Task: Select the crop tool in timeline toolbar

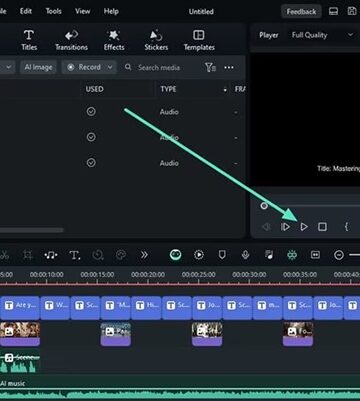Action: coord(28,255)
